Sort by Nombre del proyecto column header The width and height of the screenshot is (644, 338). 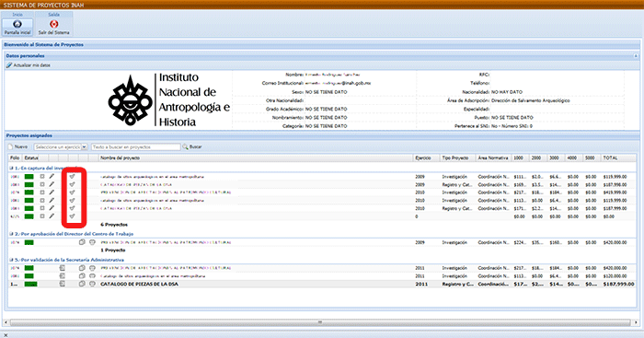click(256, 157)
